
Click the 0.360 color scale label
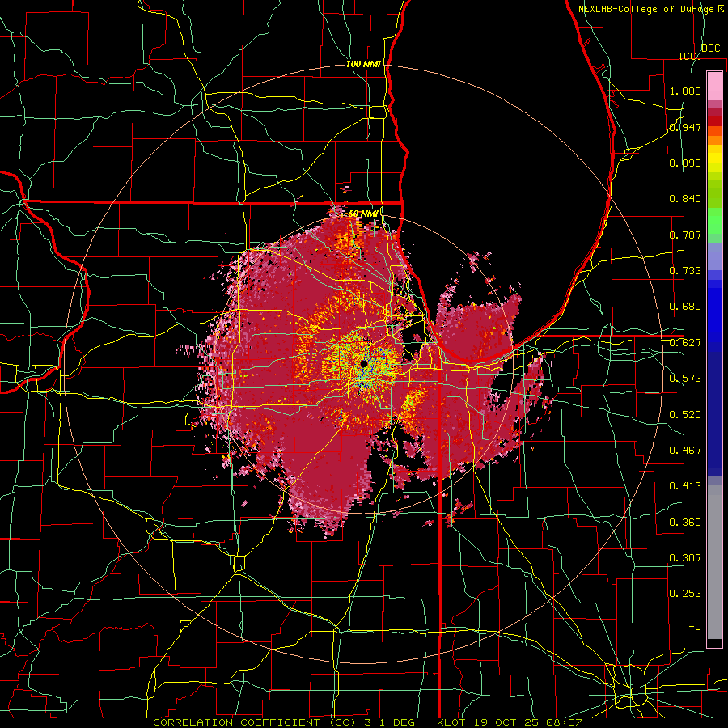[x=685, y=523]
